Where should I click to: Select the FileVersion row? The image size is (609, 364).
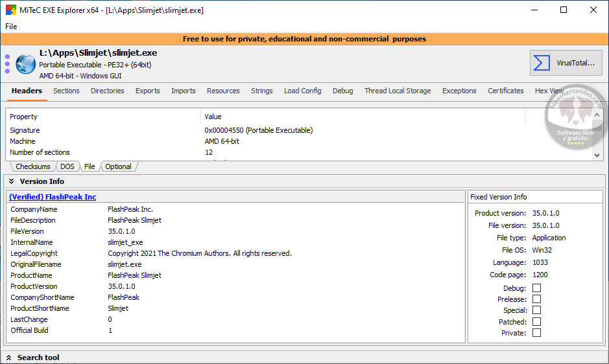tap(236, 231)
